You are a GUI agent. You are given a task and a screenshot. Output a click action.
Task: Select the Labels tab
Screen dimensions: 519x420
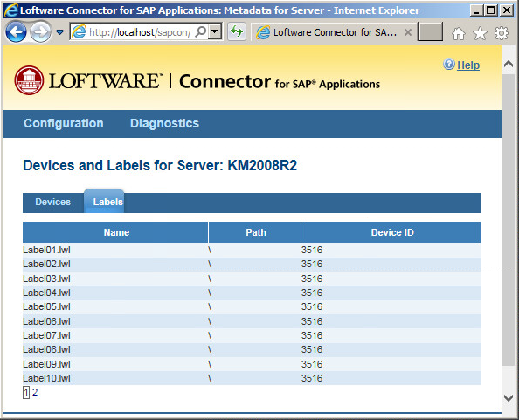click(107, 202)
